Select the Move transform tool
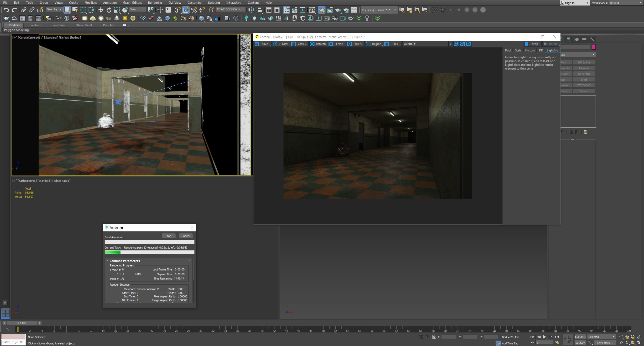 (101, 10)
